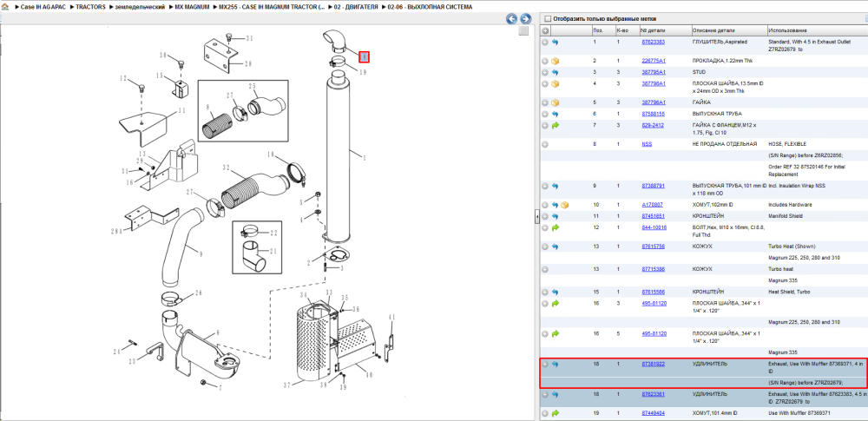Open '02 - ДВИГАТЕЛЯ' breadcrumb

coord(356,7)
